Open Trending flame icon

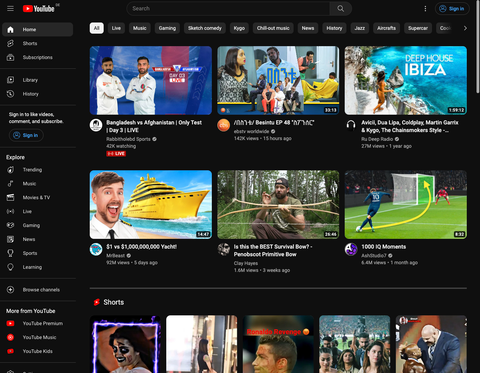click(x=10, y=170)
